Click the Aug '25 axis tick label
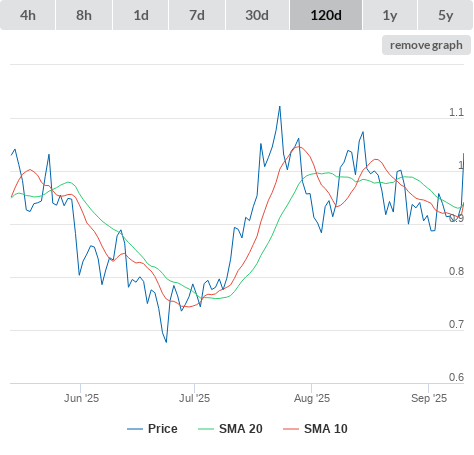This screenshot has width=474, height=455. (x=312, y=398)
